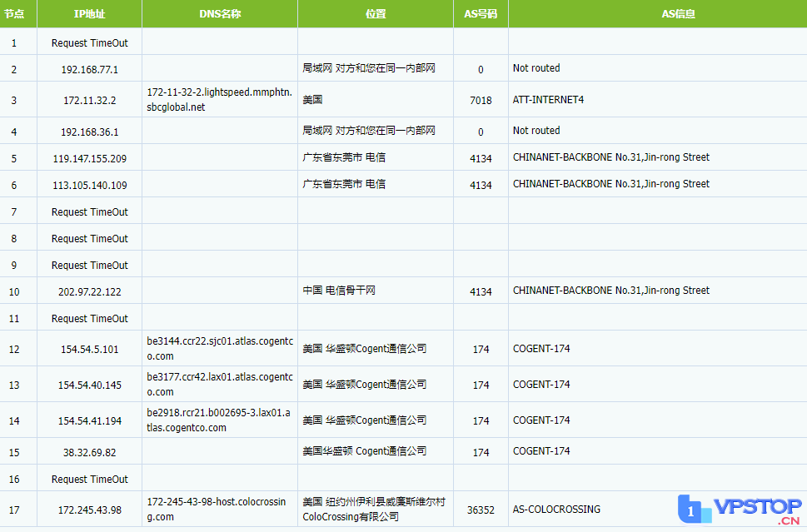Click Request TimeOut in row 8

90,239
